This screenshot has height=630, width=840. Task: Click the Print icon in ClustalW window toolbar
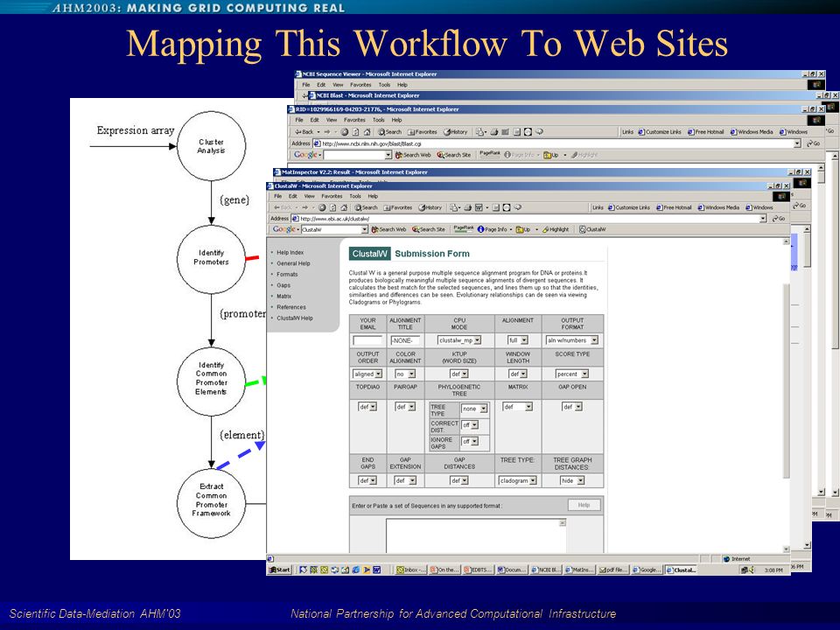pyautogui.click(x=467, y=207)
